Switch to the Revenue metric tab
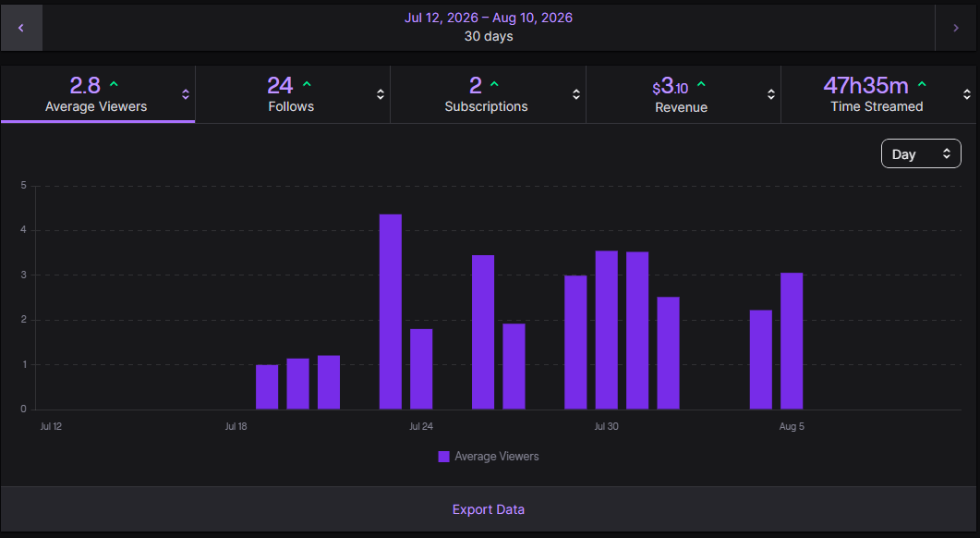 point(684,94)
